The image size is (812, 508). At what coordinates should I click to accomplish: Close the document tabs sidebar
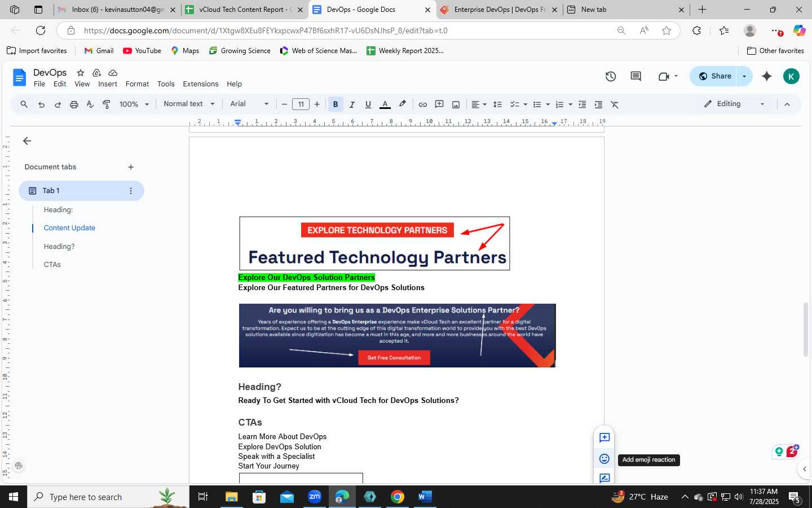click(x=27, y=141)
